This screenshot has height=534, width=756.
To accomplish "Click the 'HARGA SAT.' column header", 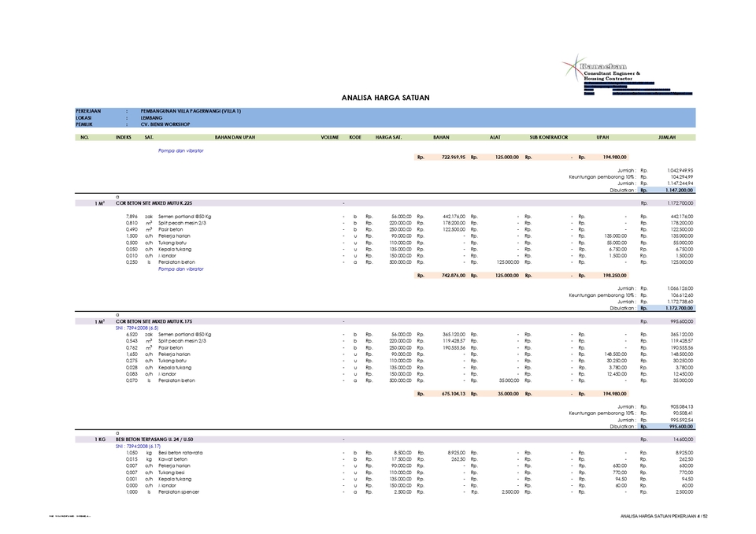I will coord(388,138).
